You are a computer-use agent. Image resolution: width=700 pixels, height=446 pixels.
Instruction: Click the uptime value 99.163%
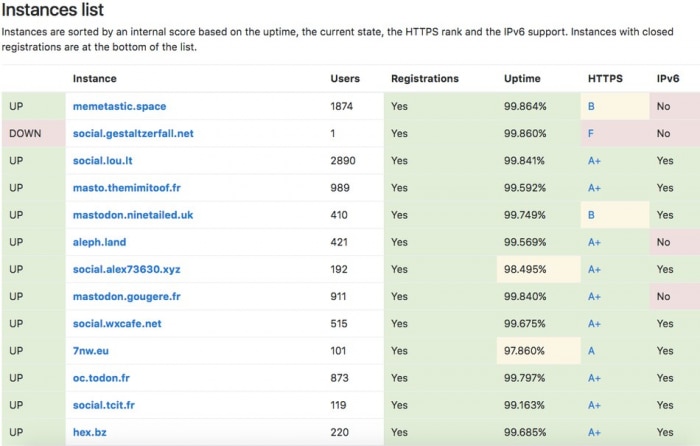point(524,405)
